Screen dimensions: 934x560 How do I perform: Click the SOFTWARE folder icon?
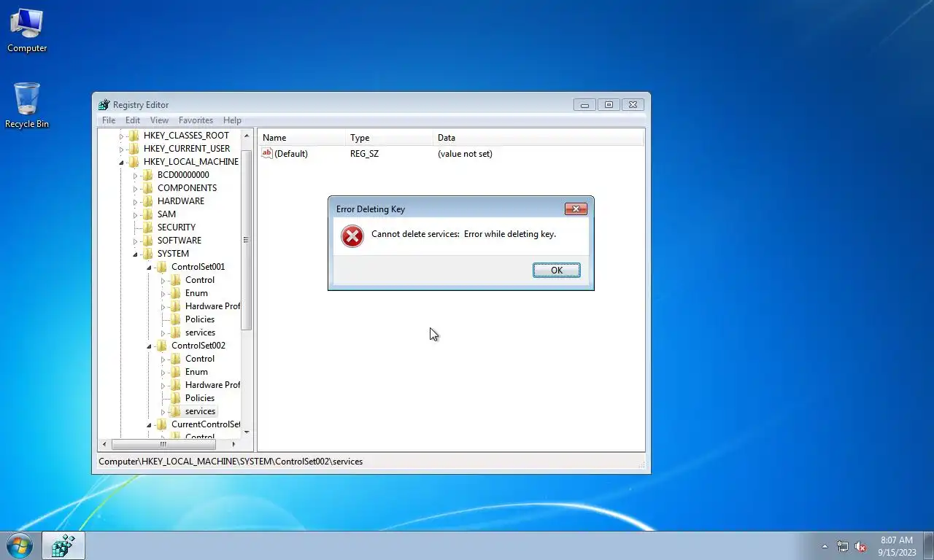coord(147,241)
